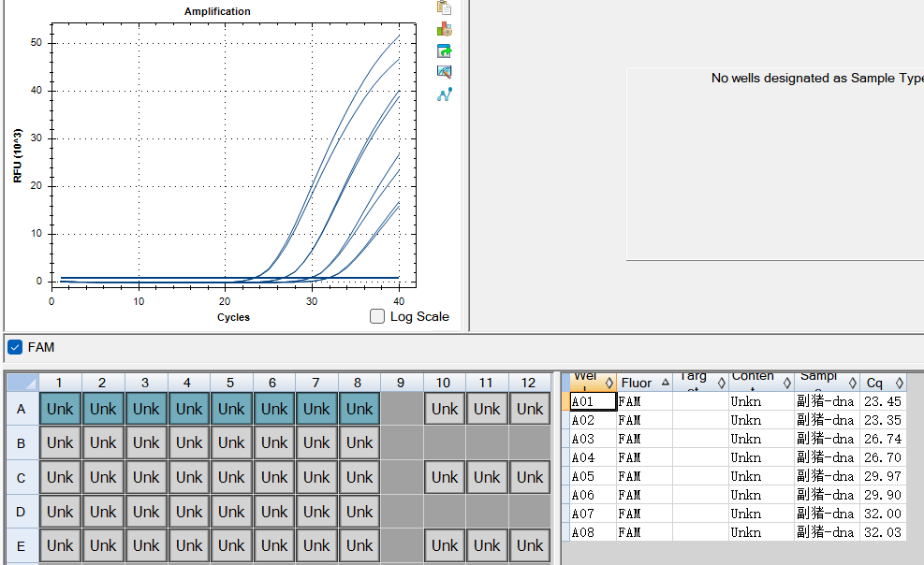This screenshot has height=565, width=924.
Task: Select plate column 5 header
Action: [x=231, y=383]
